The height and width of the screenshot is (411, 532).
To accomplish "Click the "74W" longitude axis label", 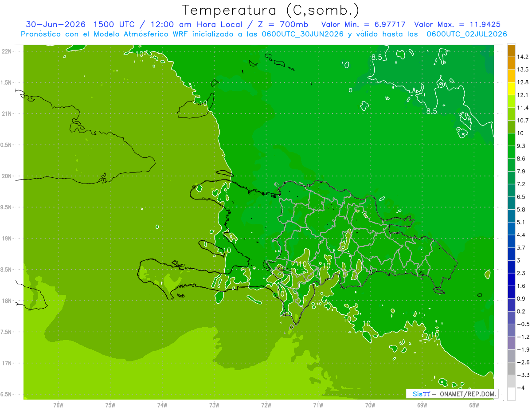I will [162, 405].
